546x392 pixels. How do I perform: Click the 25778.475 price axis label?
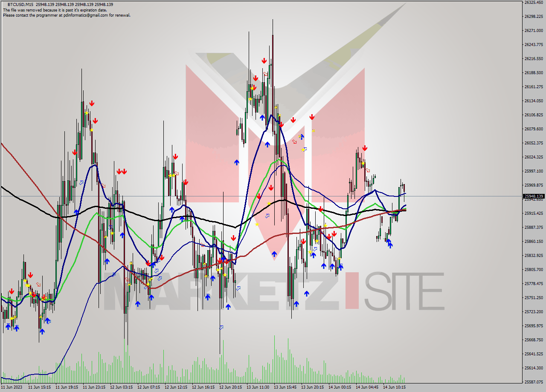(x=534, y=284)
